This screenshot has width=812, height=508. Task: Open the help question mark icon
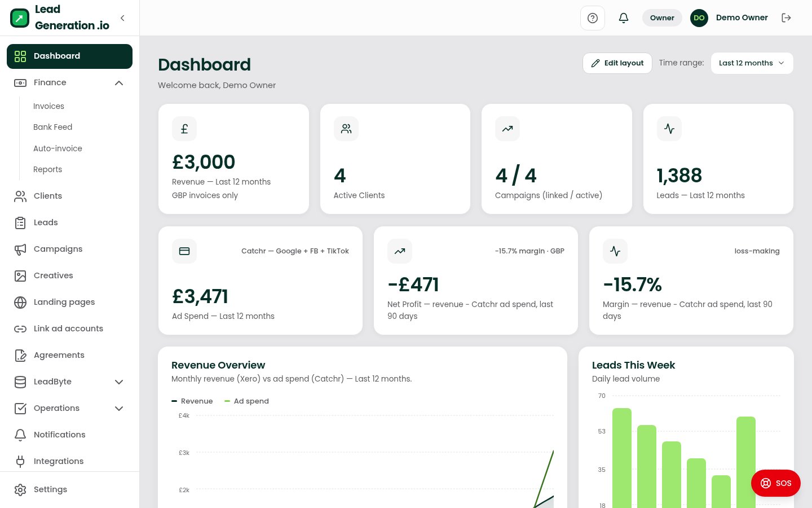pyautogui.click(x=593, y=18)
